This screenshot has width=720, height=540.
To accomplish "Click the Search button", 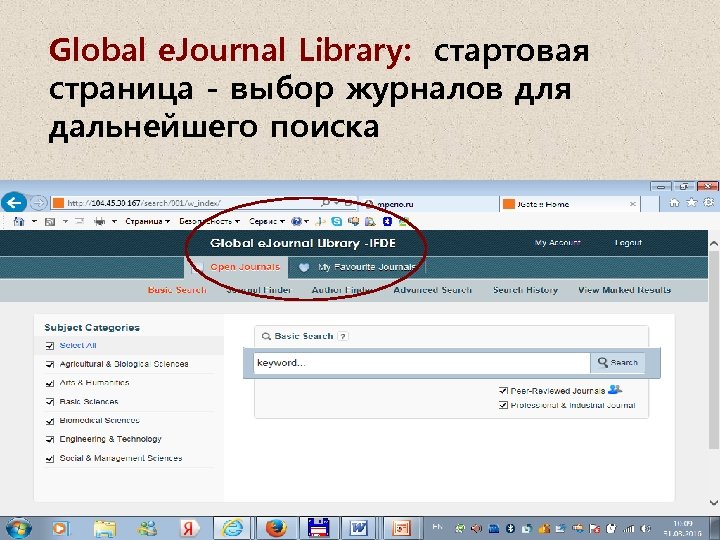I will [618, 363].
